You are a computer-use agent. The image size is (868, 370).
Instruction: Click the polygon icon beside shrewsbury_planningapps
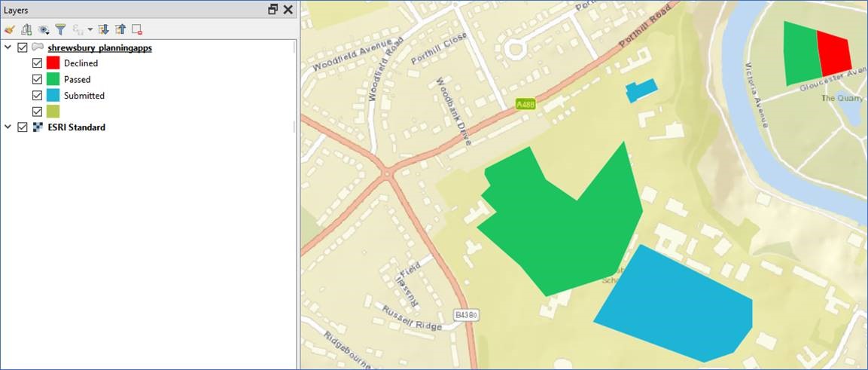click(38, 47)
